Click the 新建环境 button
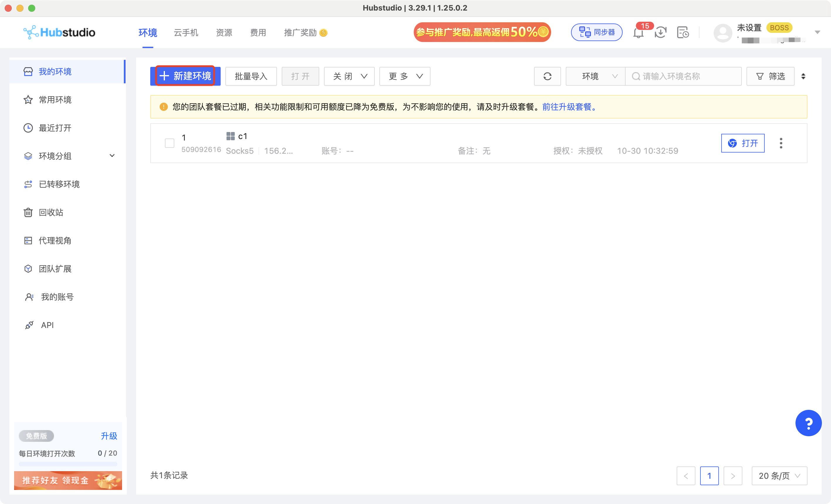The width and height of the screenshot is (831, 504). point(185,76)
